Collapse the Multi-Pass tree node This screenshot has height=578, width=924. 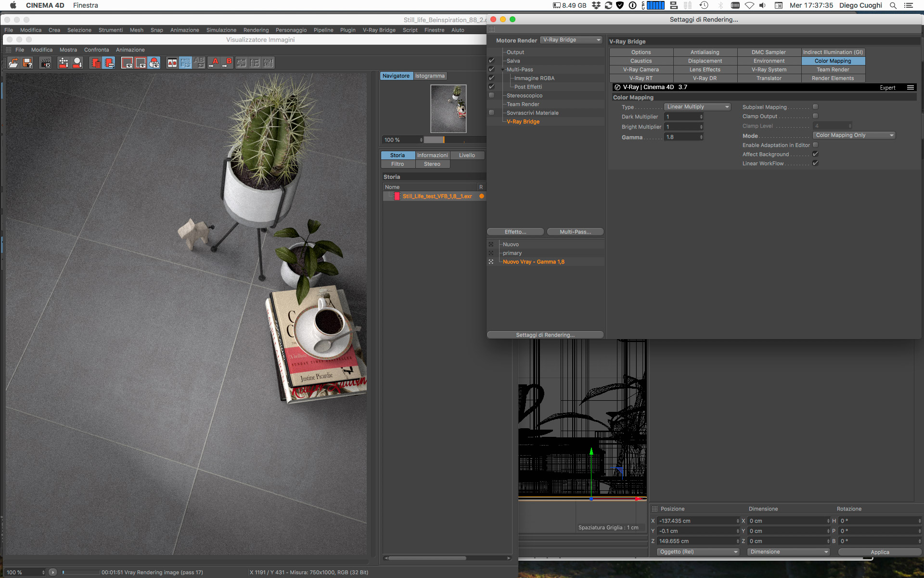[x=503, y=69]
